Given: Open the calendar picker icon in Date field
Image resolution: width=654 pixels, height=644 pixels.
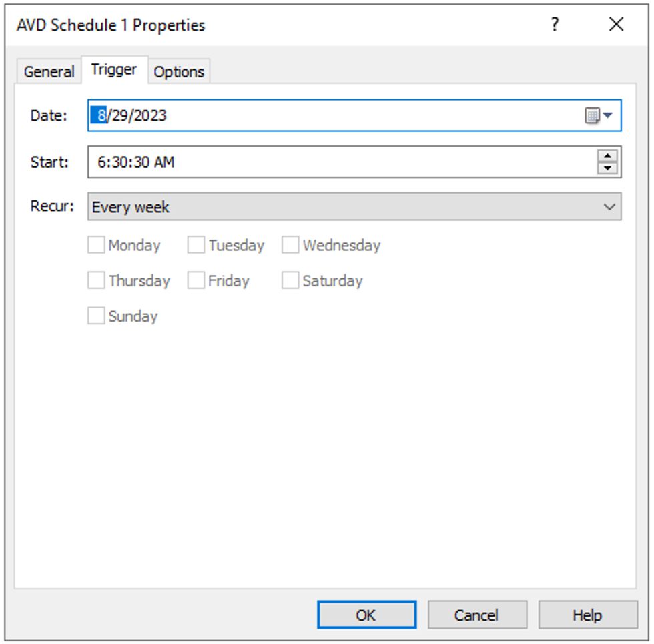Looking at the screenshot, I should coord(598,115).
